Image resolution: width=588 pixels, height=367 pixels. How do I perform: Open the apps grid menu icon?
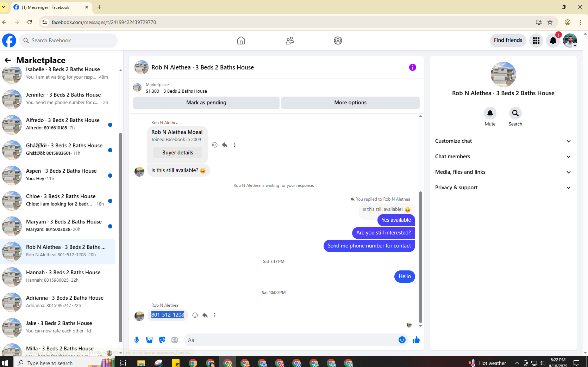click(536, 41)
